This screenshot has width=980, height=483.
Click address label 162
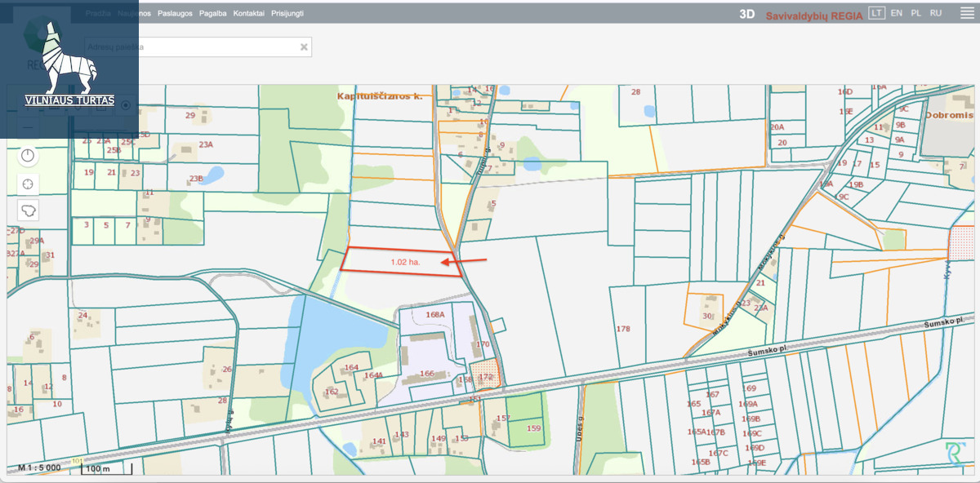coord(332,392)
